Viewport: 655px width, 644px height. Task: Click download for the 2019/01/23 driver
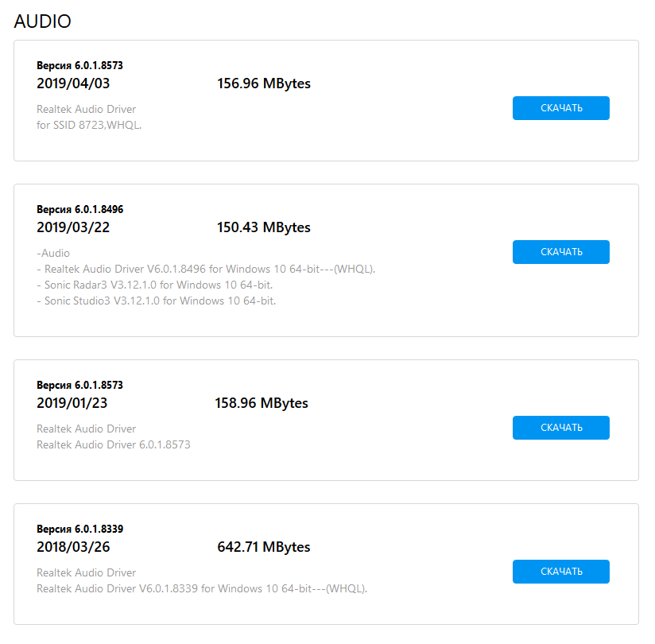[x=560, y=428]
